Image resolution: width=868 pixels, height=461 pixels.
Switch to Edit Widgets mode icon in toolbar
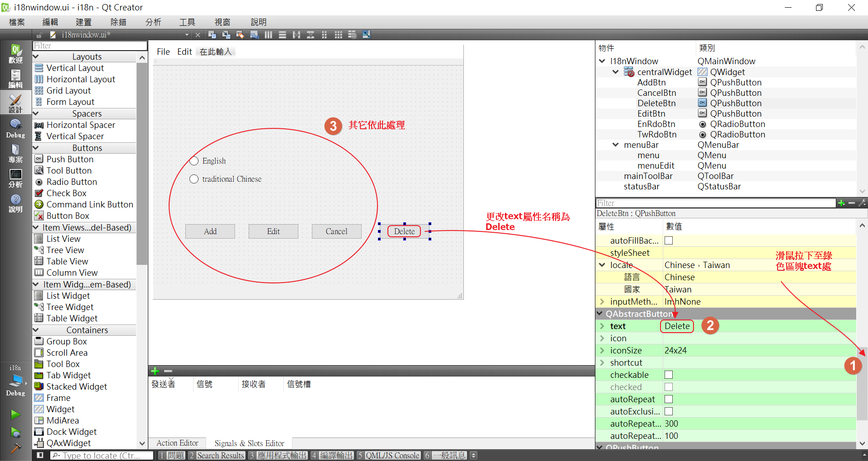(212, 35)
